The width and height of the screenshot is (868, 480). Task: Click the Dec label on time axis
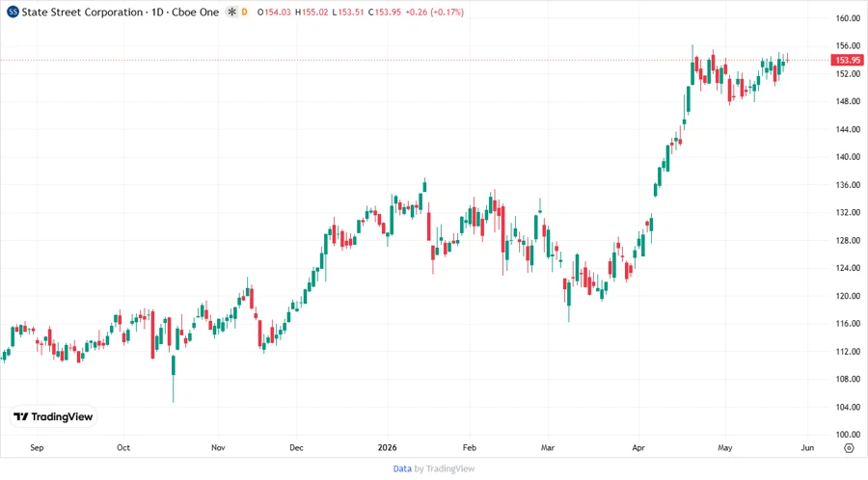click(296, 448)
